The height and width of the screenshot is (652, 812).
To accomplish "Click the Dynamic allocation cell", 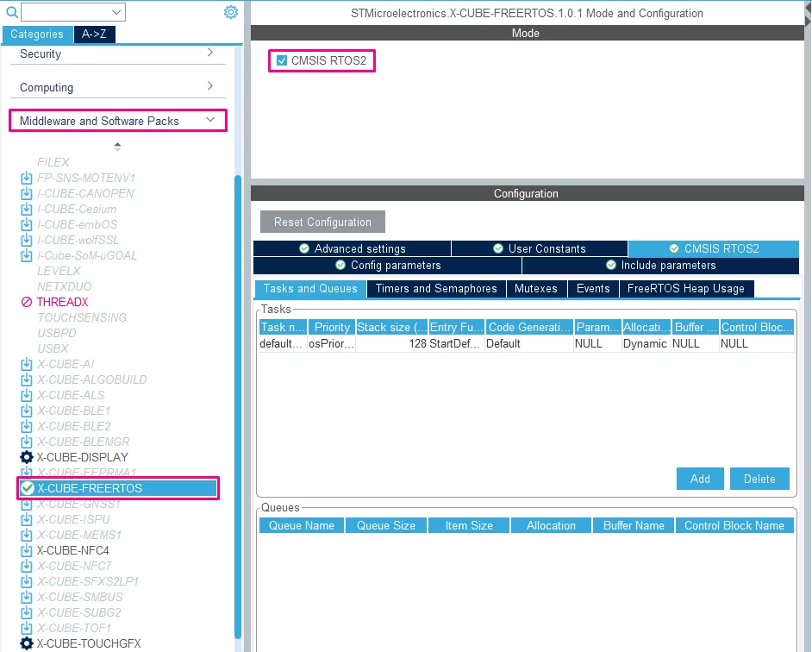I will click(x=646, y=343).
